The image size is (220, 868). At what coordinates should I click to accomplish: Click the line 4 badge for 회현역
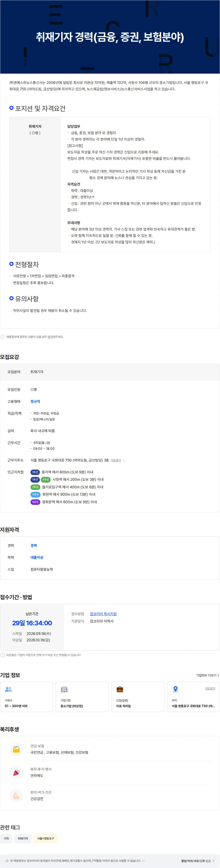pos(35,494)
